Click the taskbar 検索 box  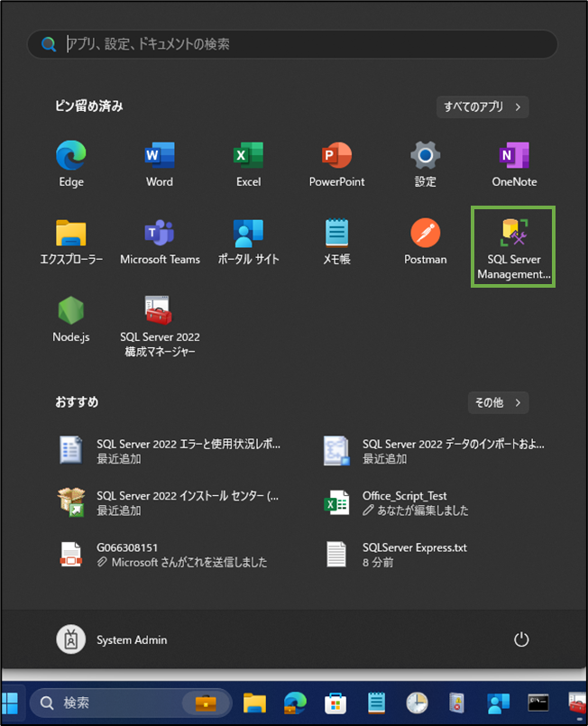[131, 703]
